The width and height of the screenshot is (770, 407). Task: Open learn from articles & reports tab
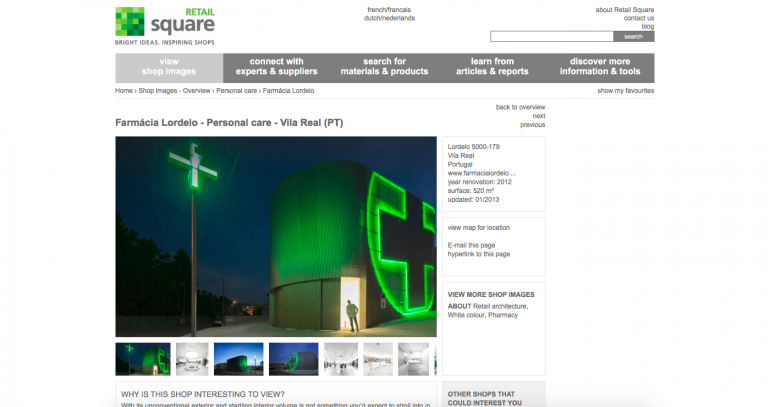click(492, 68)
